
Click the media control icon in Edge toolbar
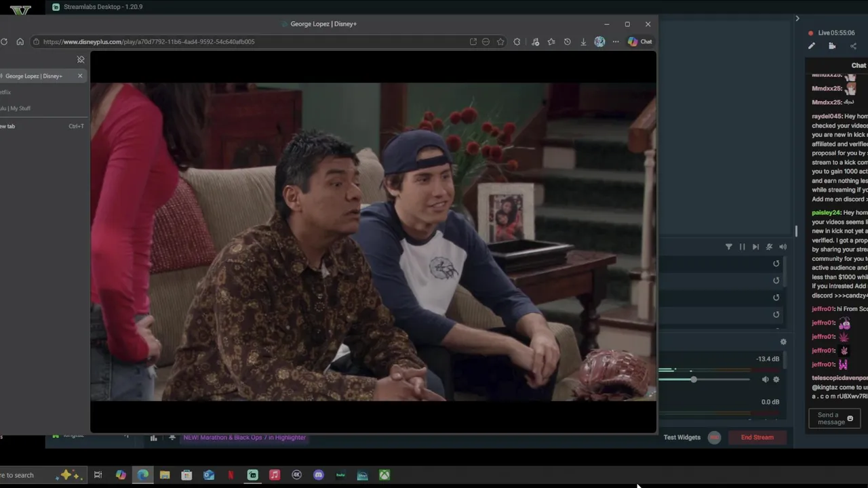tap(535, 41)
